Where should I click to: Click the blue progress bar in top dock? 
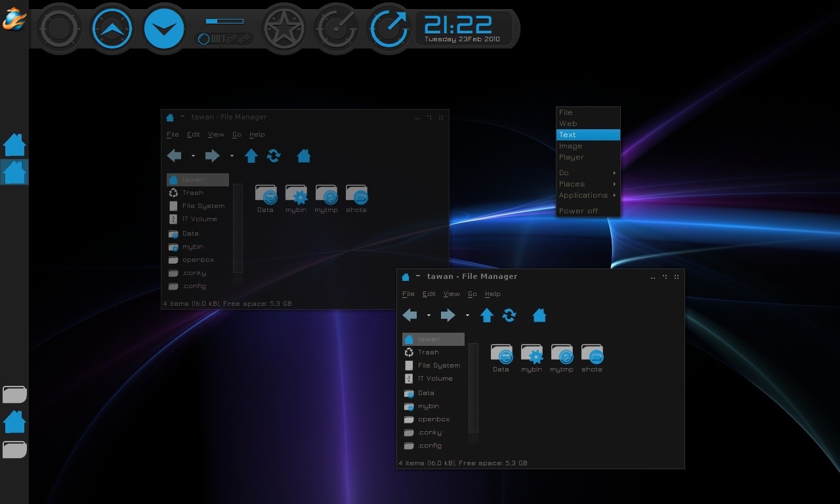click(x=224, y=21)
